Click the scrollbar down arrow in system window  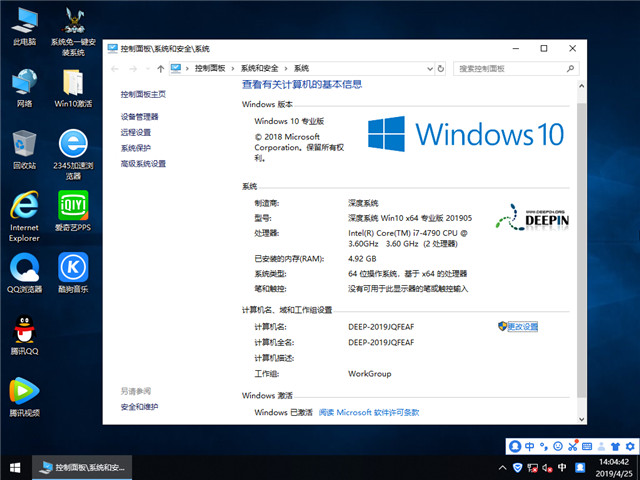click(x=582, y=419)
